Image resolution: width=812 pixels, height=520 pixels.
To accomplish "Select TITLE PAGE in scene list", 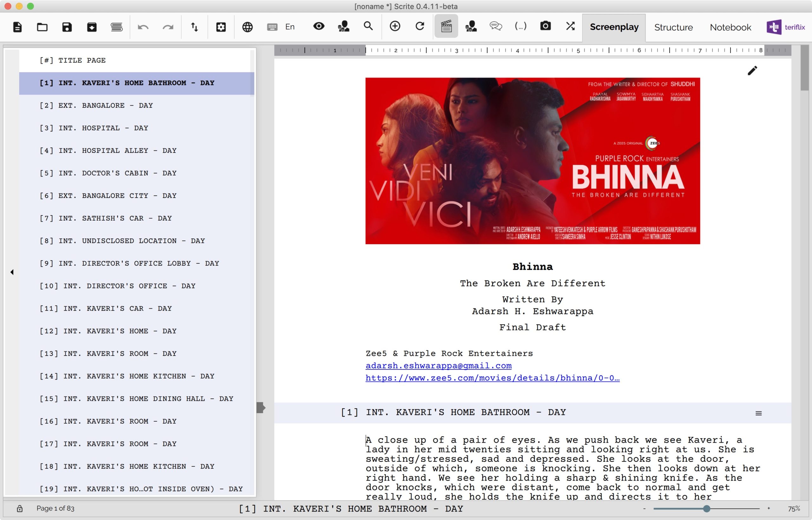I will click(136, 61).
